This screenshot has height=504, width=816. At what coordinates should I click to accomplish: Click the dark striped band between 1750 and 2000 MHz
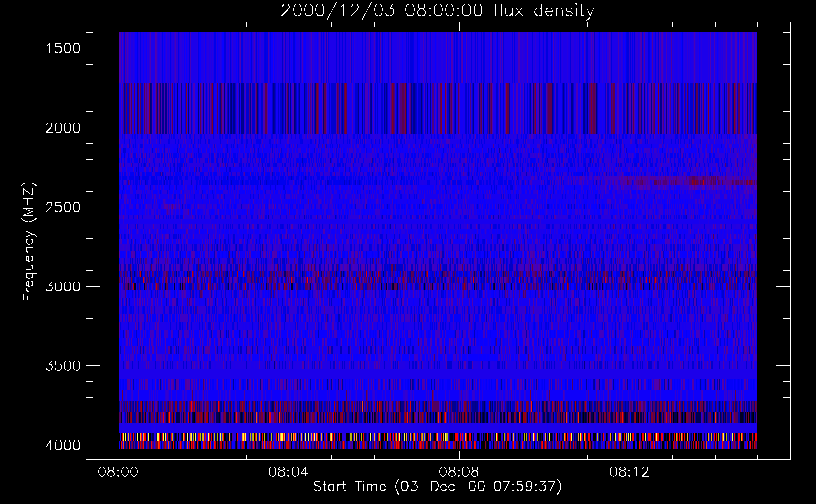point(438,109)
